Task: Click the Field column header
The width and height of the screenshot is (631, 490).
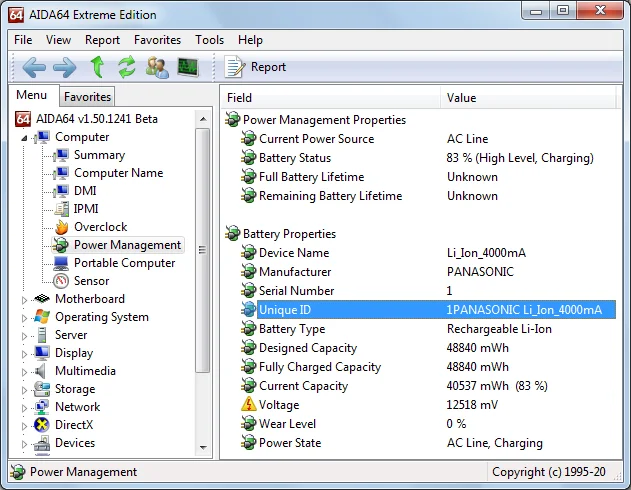Action: tap(330, 98)
